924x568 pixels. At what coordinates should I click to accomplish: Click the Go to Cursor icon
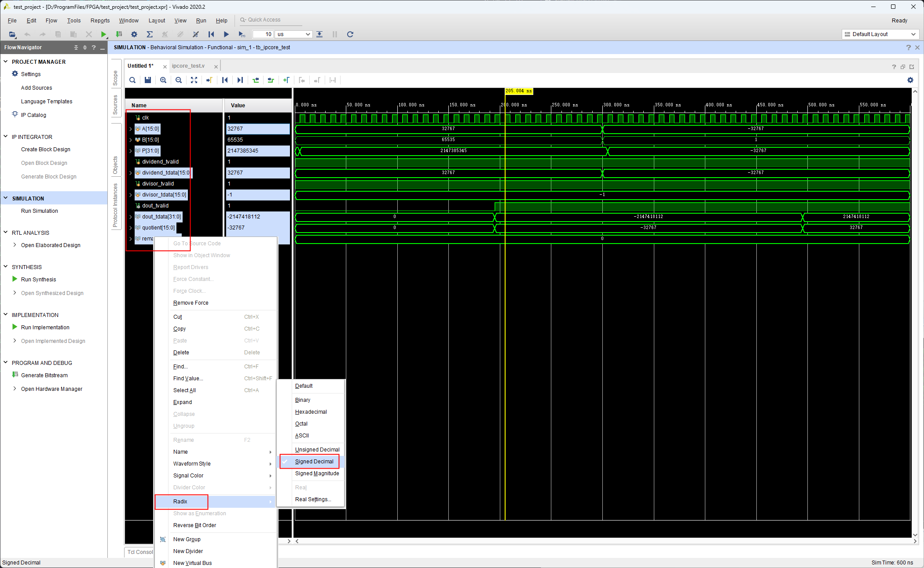click(209, 80)
